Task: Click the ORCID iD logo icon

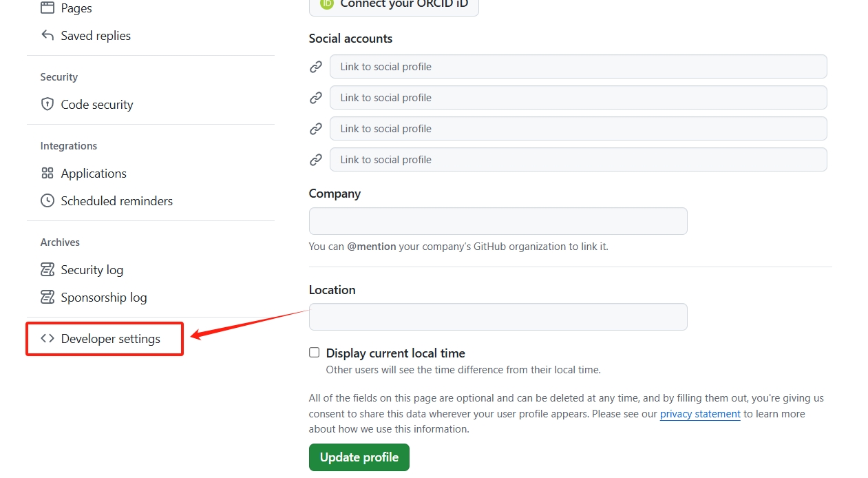Action: point(327,3)
